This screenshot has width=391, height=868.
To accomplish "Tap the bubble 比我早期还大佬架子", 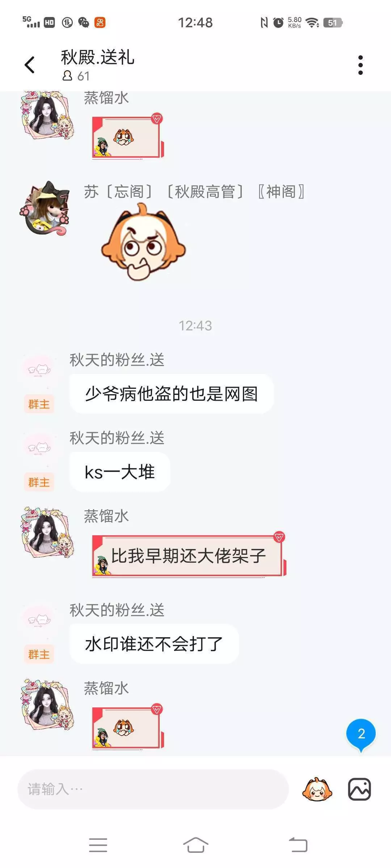I will click(x=189, y=556).
